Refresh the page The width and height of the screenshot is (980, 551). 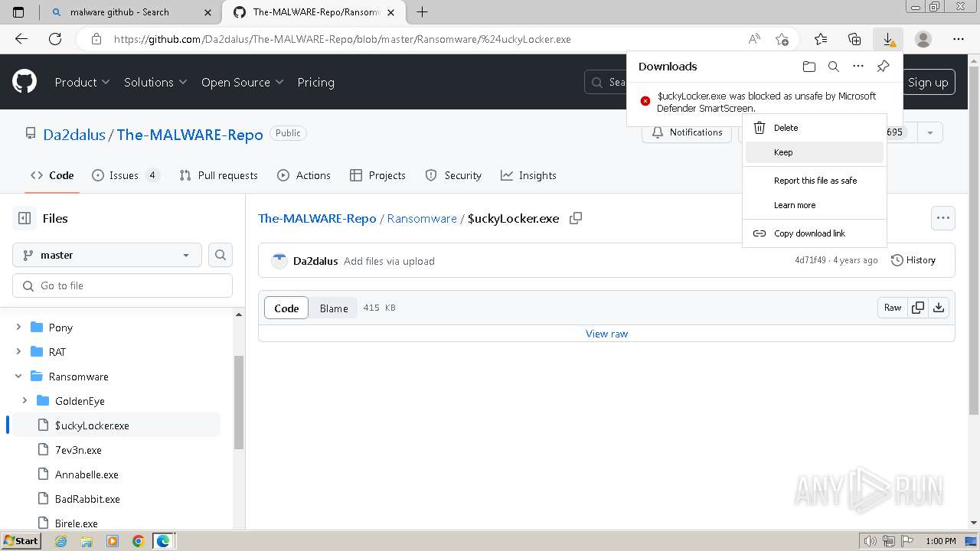tap(55, 39)
